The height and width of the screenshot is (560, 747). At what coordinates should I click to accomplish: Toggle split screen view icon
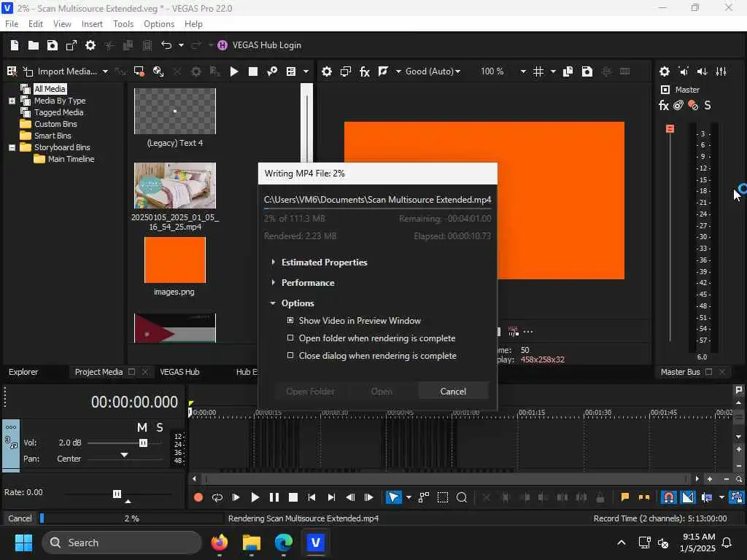pyautogui.click(x=383, y=71)
